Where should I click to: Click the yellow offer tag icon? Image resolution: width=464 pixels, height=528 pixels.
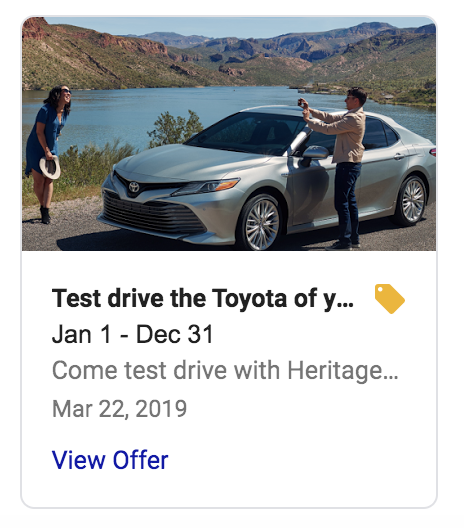(x=390, y=299)
